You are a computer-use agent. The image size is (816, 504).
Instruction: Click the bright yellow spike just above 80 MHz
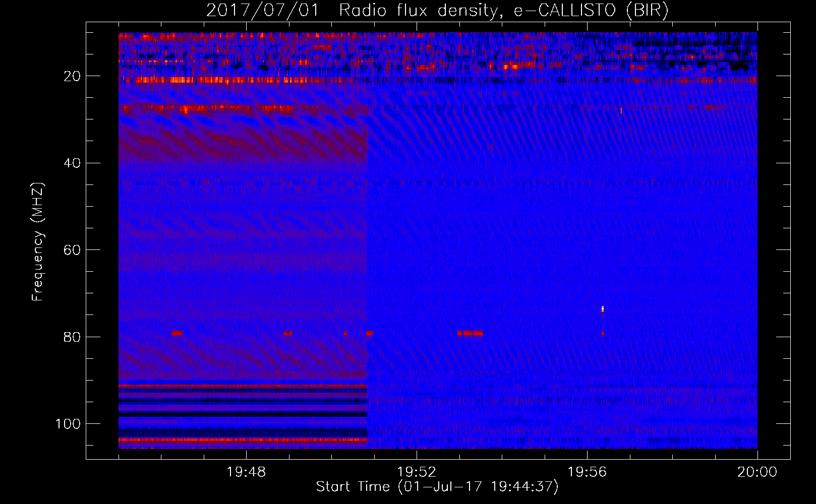603,309
